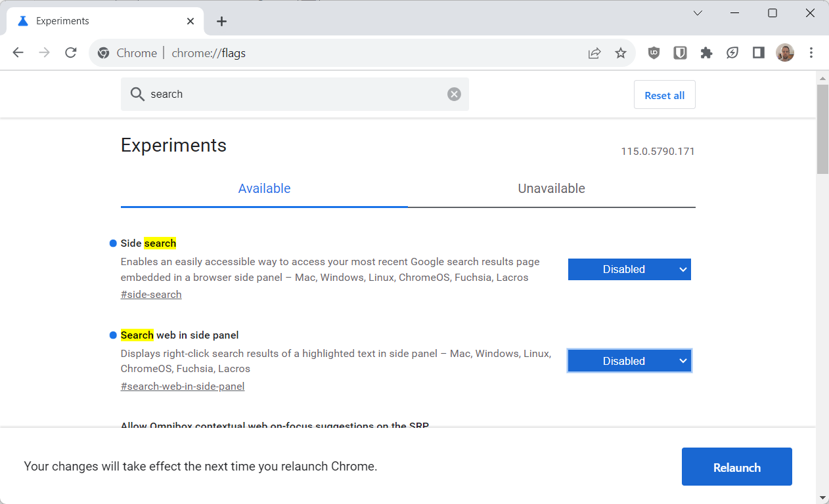Close the Experiments tab
The image size is (829, 504).
click(x=190, y=21)
